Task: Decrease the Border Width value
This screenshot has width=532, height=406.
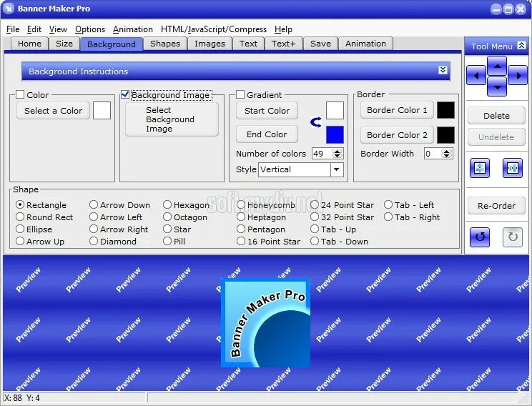Action: pyautogui.click(x=447, y=156)
